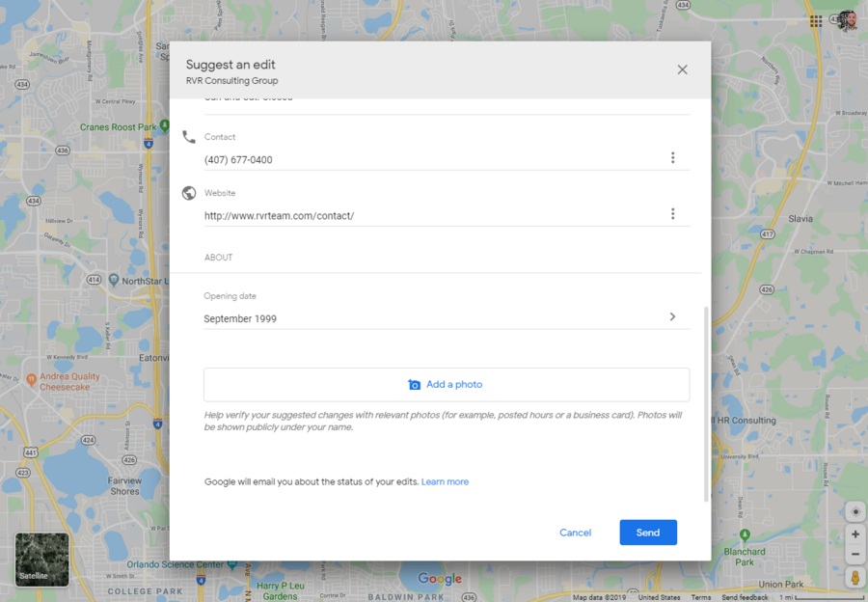Expand the Opening date field
The image size is (868, 602).
672,315
